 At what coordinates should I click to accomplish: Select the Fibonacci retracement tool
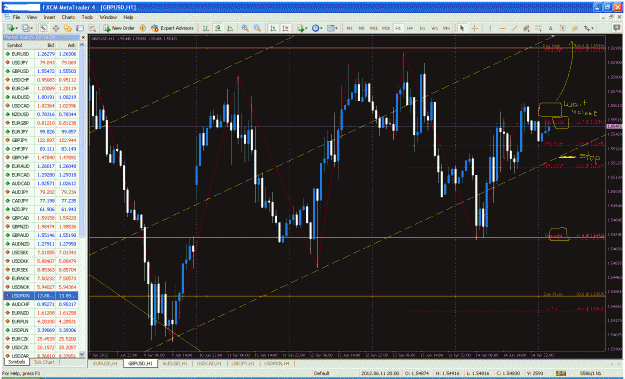pos(538,28)
